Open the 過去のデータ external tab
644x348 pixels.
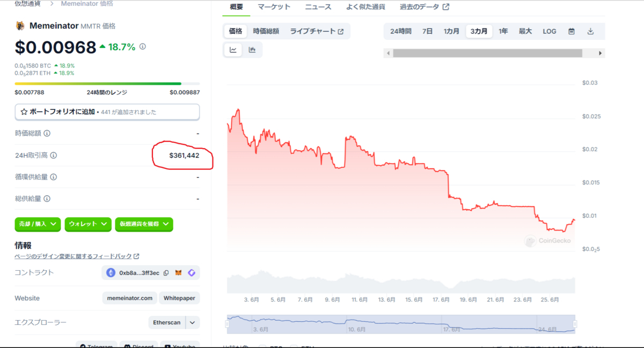[x=425, y=7]
